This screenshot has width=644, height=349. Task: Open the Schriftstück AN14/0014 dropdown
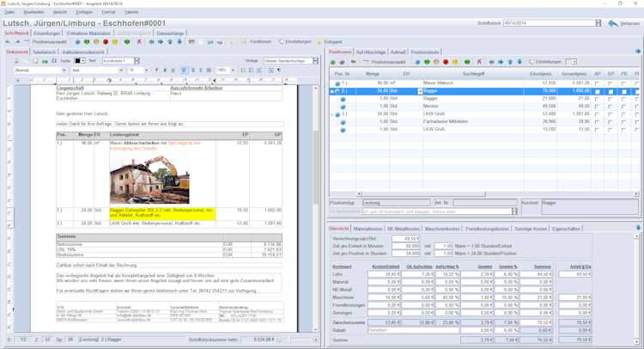598,23
